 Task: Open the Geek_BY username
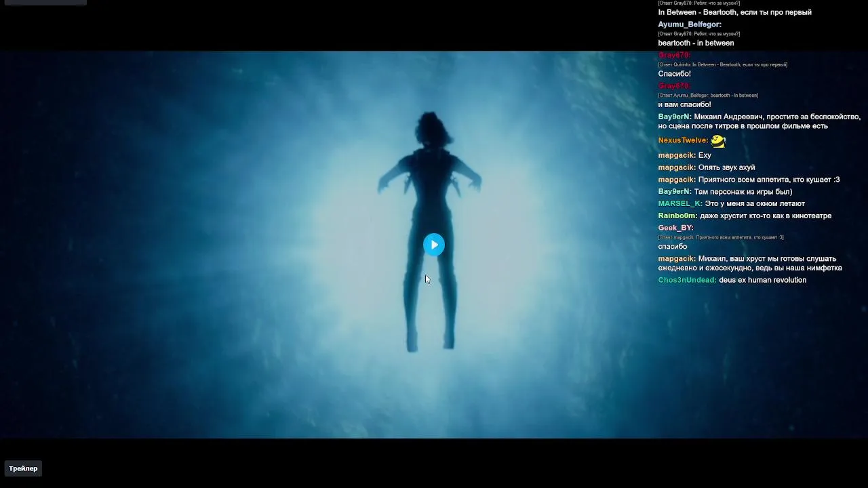(675, 228)
